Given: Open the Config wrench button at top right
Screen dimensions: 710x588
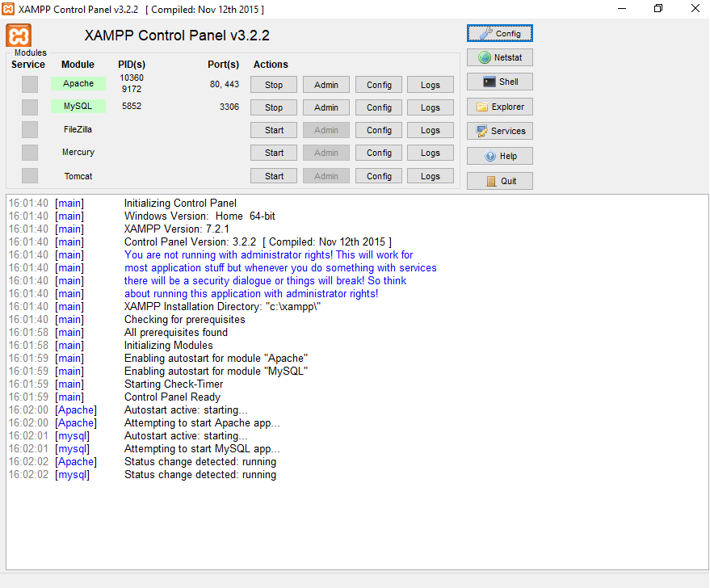Looking at the screenshot, I should (x=499, y=33).
